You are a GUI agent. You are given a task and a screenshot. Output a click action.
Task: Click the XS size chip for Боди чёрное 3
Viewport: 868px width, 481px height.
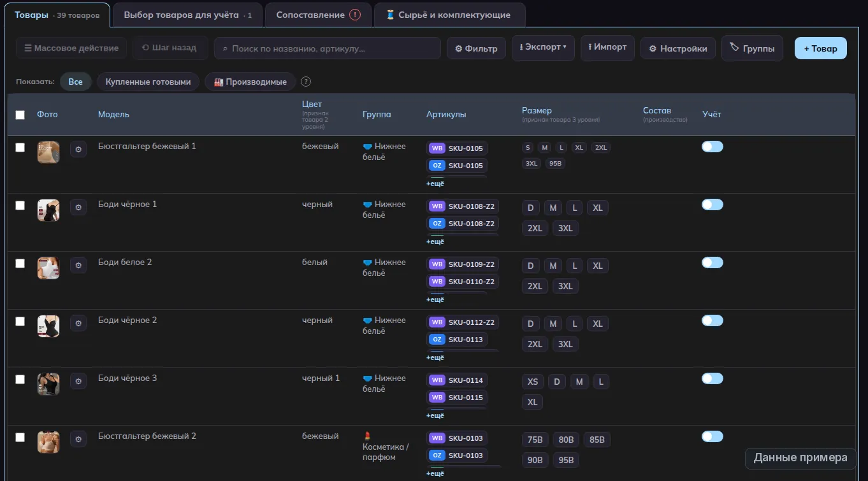[x=533, y=382]
